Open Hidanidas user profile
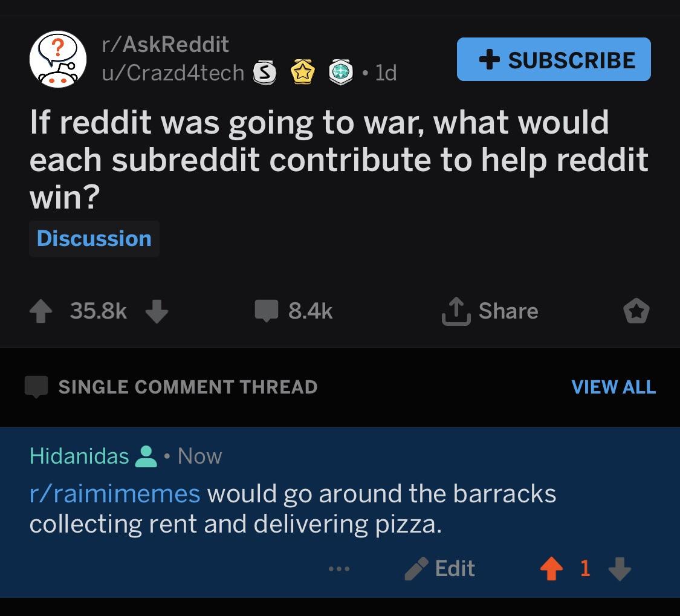Viewport: 680px width, 616px height. 79,456
